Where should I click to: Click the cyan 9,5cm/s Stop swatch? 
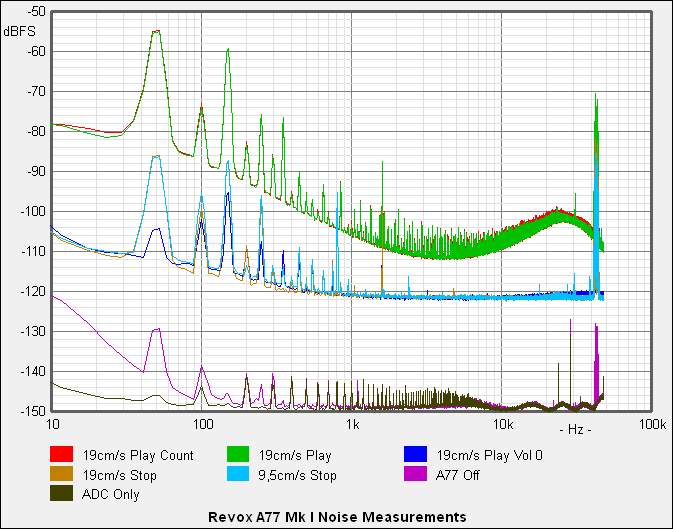click(x=238, y=474)
